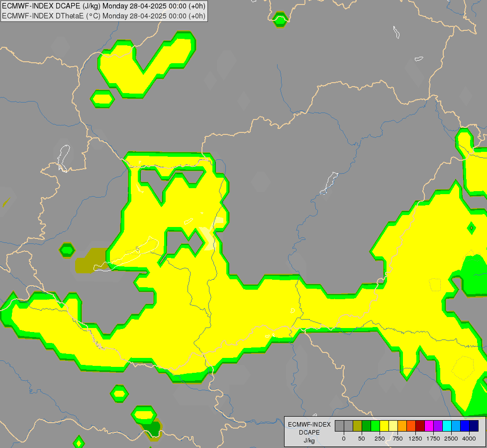The height and width of the screenshot is (448, 487).
Task: Click the legend label '4000'
Action: (x=469, y=439)
